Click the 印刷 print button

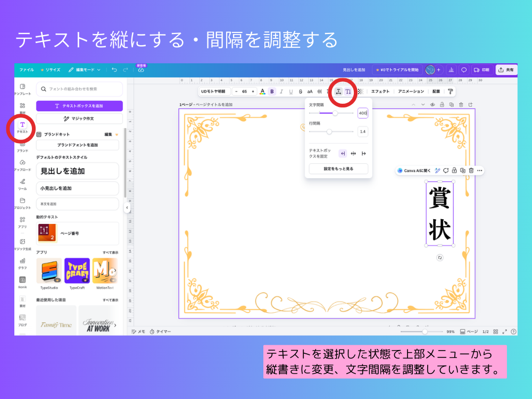(x=481, y=70)
